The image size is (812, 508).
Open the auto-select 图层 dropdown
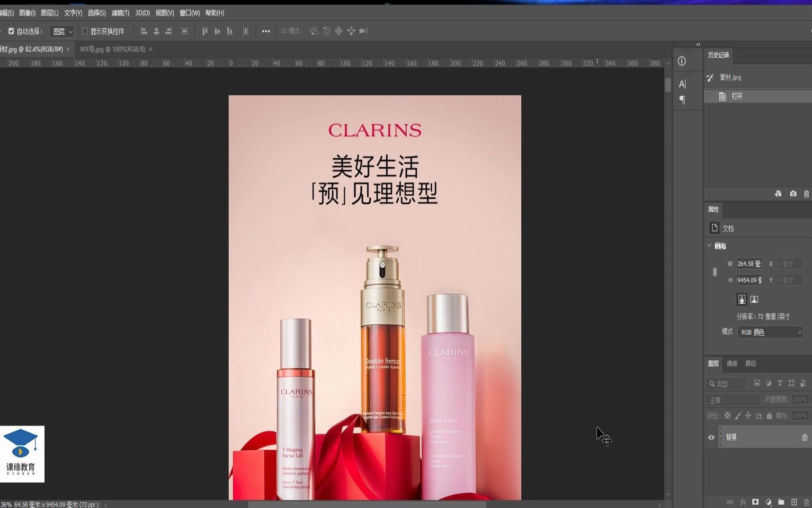[62, 31]
